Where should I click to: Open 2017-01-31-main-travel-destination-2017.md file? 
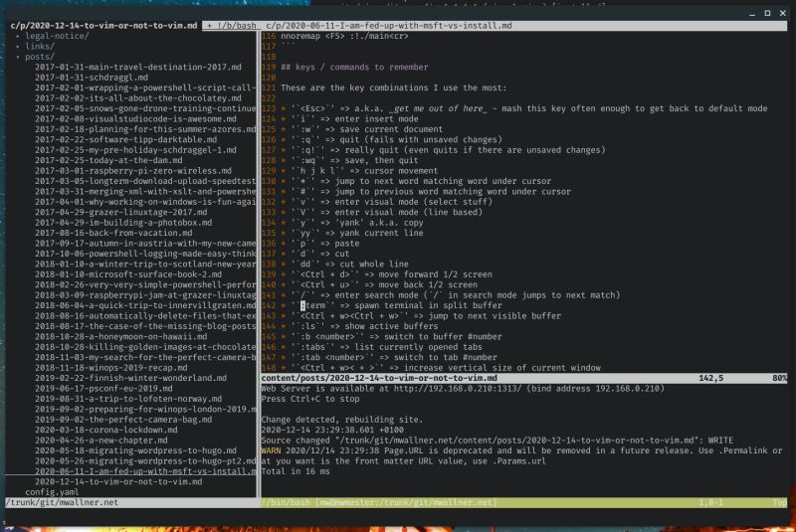138,67
